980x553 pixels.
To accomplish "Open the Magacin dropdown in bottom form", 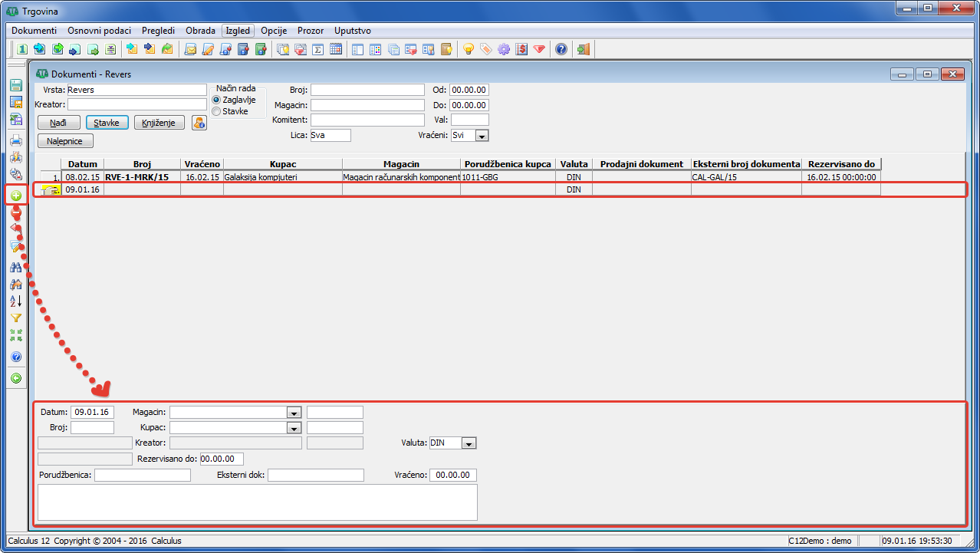I will point(293,413).
